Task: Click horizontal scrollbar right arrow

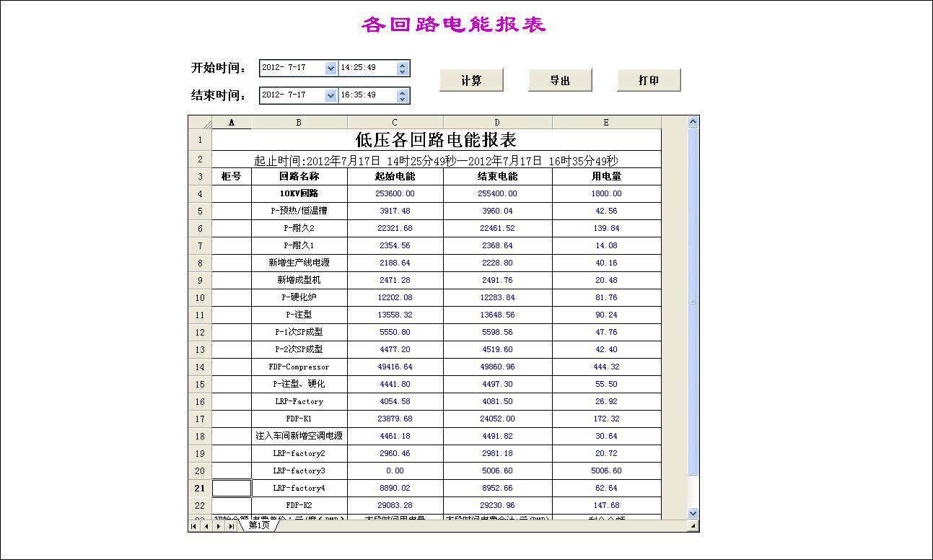Action: pos(693,526)
